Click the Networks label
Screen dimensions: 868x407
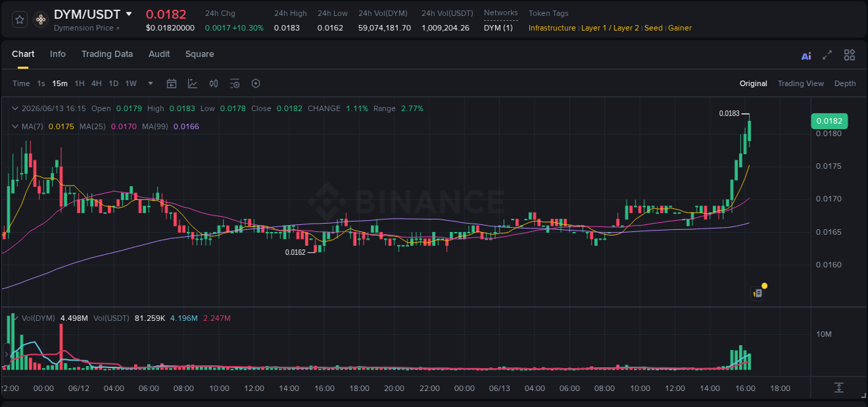(x=501, y=13)
